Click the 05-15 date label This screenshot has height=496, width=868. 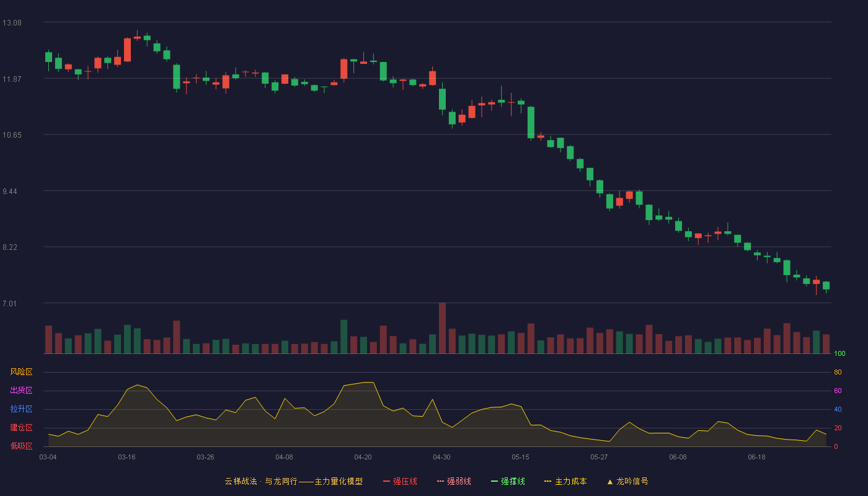520,457
